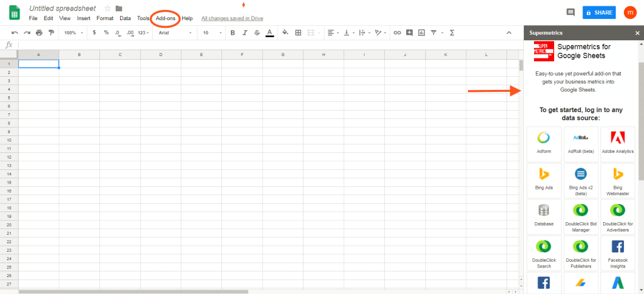This screenshot has width=644, height=294.
Task: Open text color picker
Action: click(x=269, y=33)
